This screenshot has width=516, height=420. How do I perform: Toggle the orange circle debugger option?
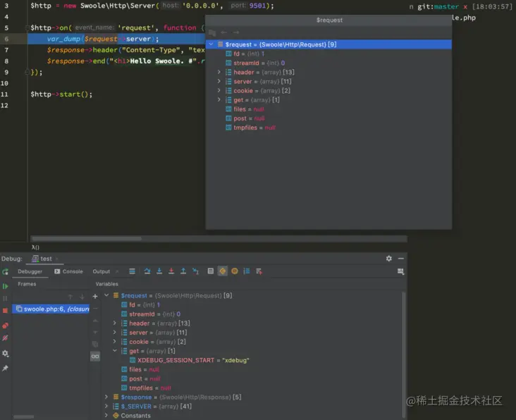pos(235,271)
